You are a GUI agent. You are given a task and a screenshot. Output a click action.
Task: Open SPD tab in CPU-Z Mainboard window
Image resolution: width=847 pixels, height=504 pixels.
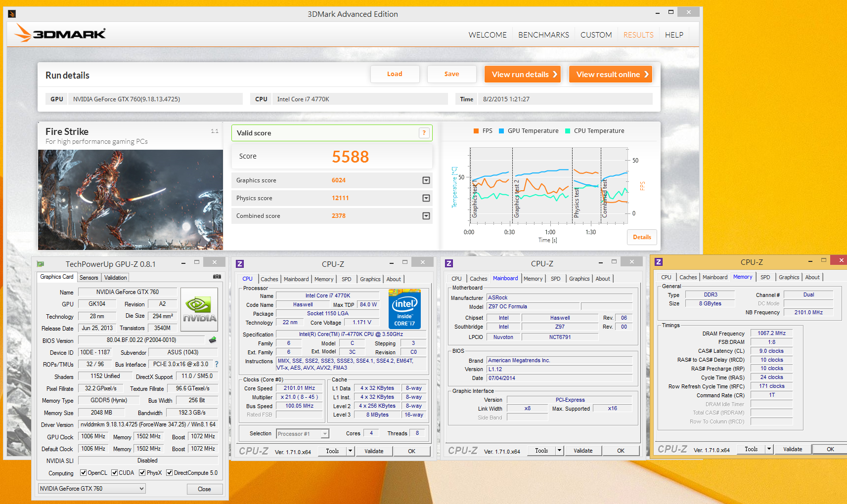556,279
